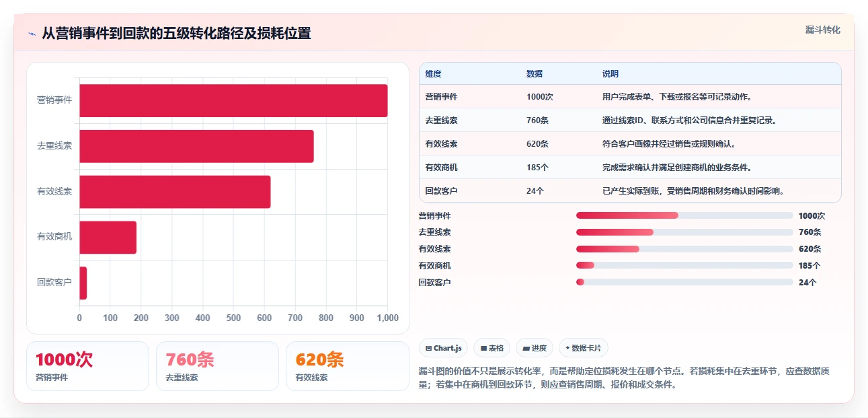Click the 有效商机 progress bar
Screen dimensions: 868x418
684,265
